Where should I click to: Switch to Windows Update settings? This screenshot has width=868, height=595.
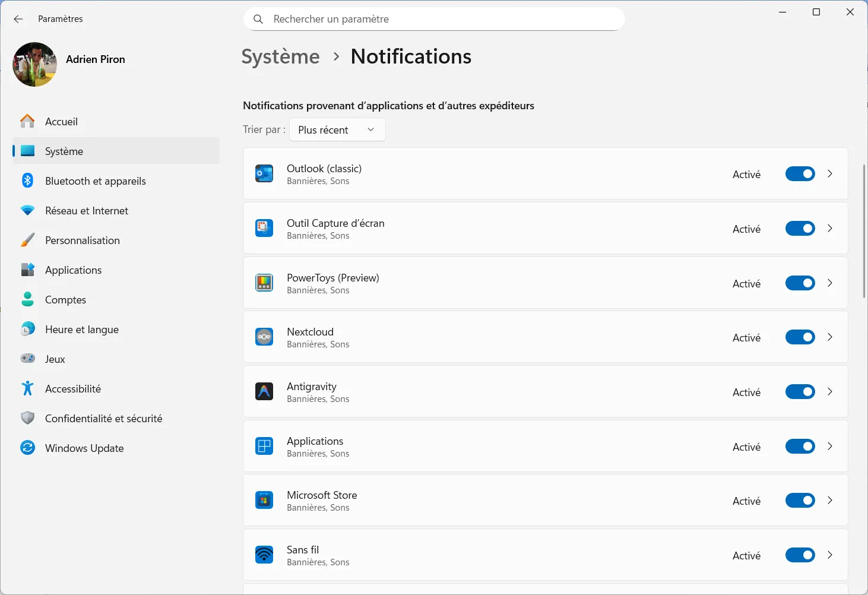pyautogui.click(x=84, y=448)
